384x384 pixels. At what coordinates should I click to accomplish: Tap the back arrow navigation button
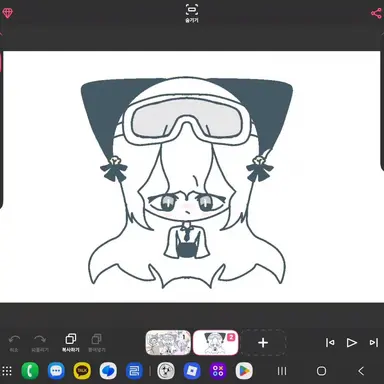(361, 371)
